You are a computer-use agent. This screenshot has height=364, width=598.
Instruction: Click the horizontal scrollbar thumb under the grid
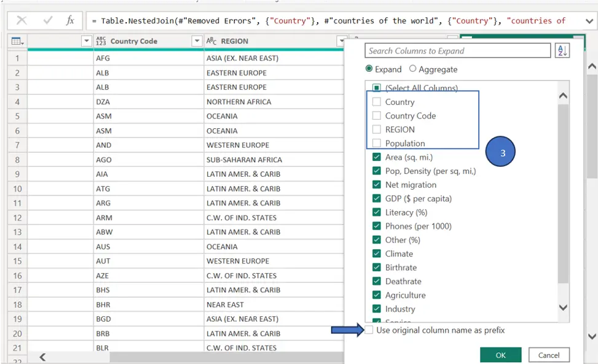(227, 357)
